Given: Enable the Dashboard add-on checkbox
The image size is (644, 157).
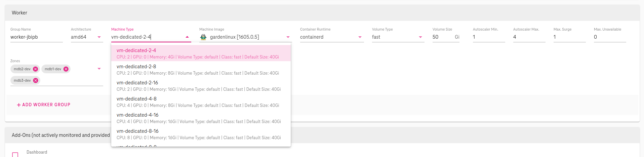Looking at the screenshot, I should tap(15, 155).
